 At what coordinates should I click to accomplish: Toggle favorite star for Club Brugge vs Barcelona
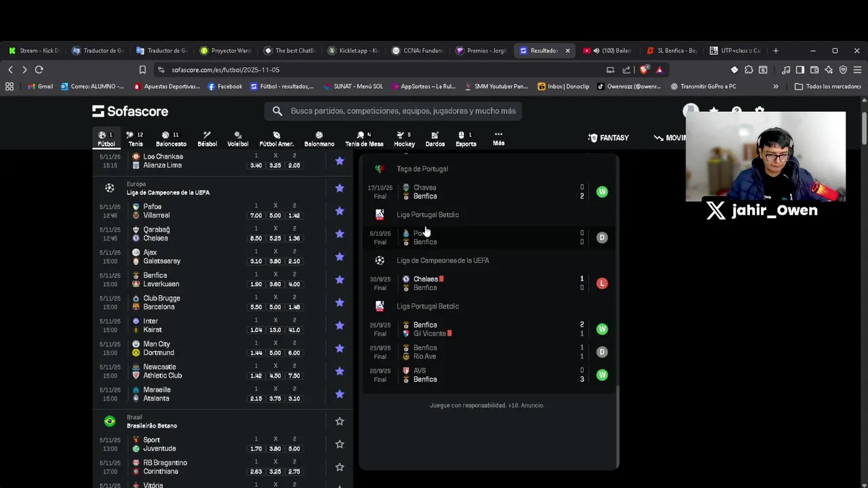tap(340, 302)
